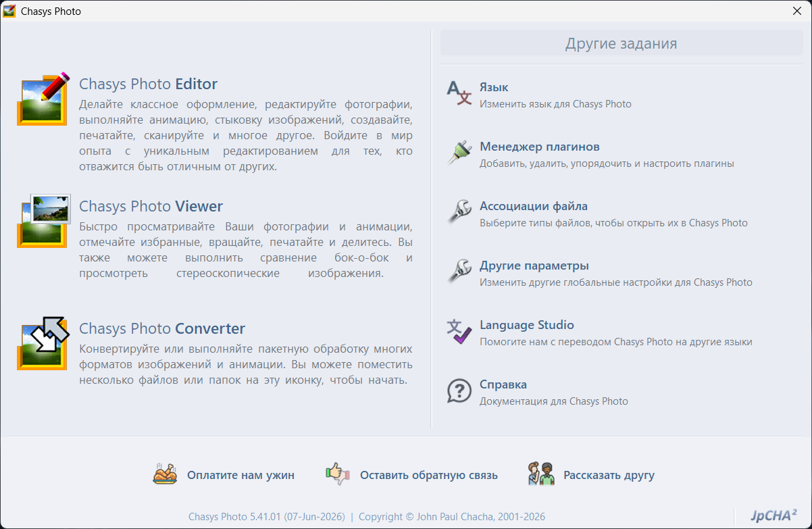Click the thumbs feedback icon
Viewport: 812px width, 529px height.
click(x=337, y=474)
